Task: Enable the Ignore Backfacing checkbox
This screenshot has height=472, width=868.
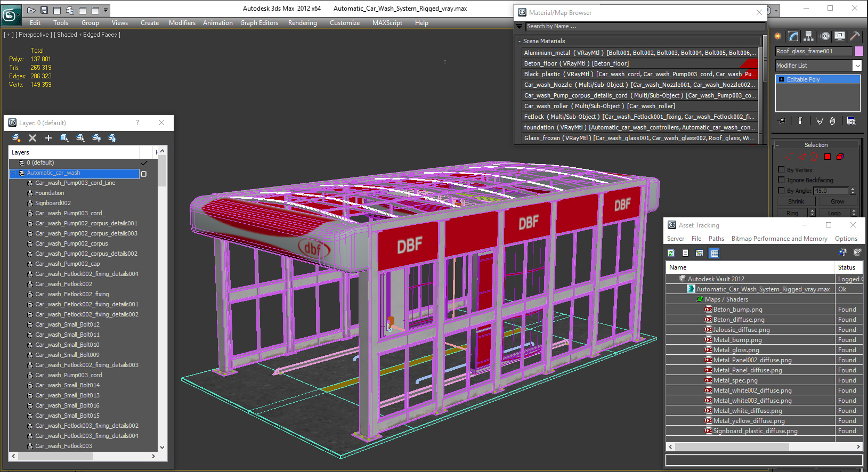Action: (782, 180)
